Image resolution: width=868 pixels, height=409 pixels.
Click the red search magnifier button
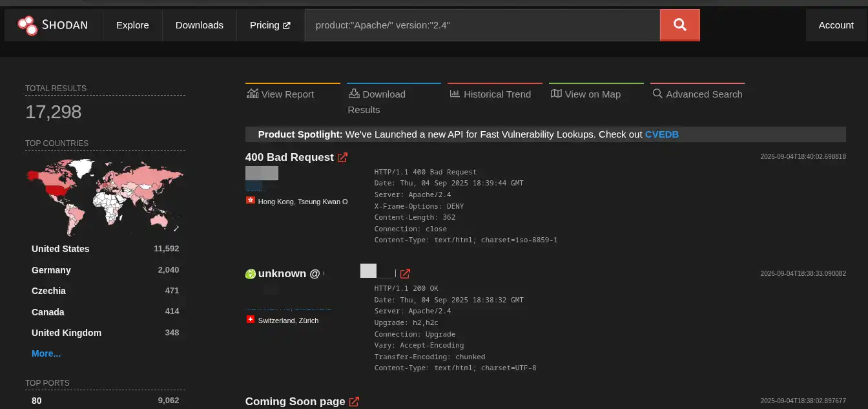pyautogui.click(x=679, y=25)
